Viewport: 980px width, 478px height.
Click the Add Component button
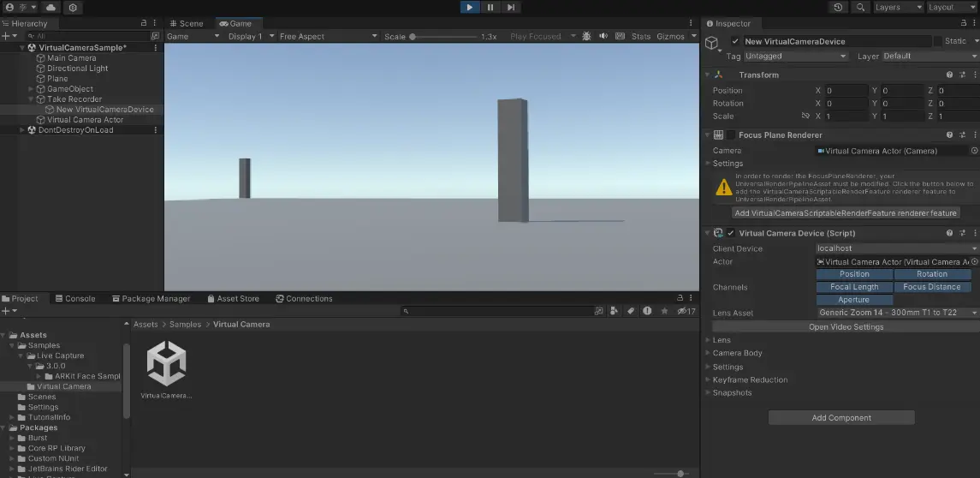(841, 418)
